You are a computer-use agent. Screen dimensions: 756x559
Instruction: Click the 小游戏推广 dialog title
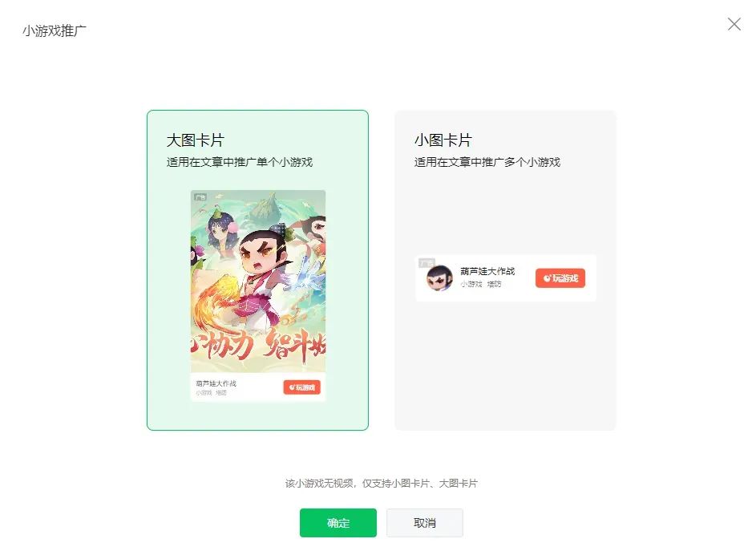click(55, 30)
